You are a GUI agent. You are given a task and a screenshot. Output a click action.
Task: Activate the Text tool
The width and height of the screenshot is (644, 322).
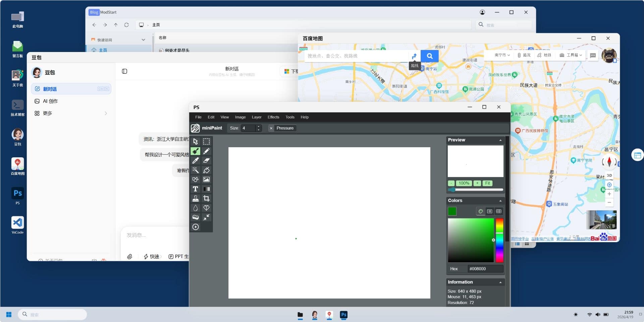click(195, 189)
